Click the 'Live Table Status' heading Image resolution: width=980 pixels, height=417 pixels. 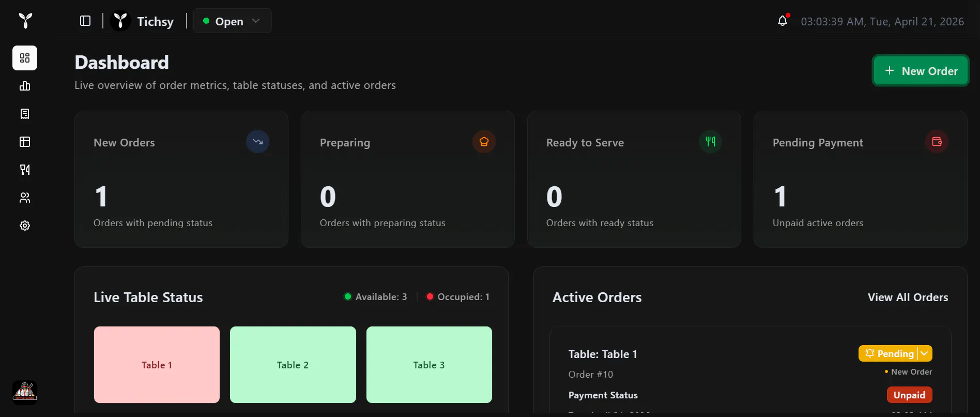[x=148, y=297]
